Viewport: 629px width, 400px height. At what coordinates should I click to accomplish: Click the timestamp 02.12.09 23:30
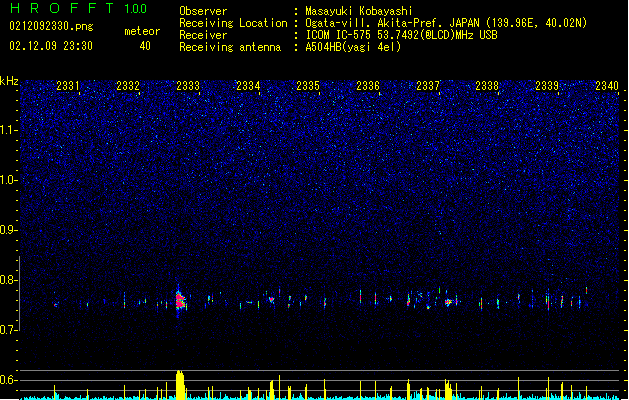[51, 46]
